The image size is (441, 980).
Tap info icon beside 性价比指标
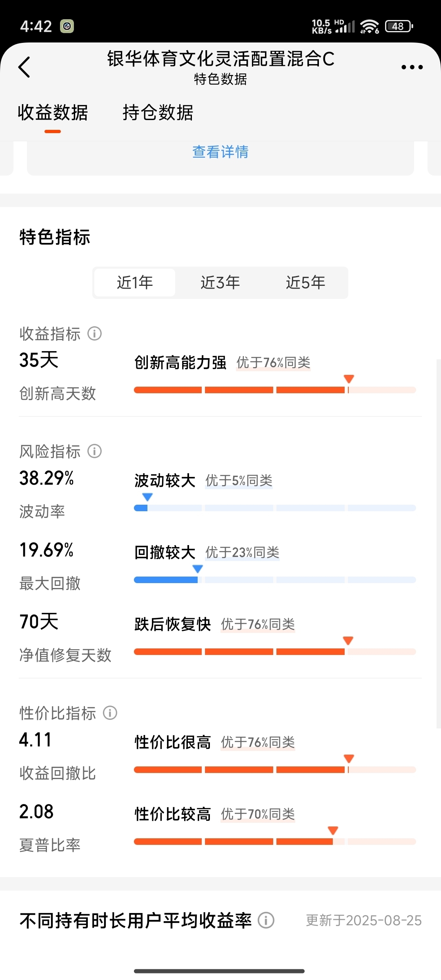110,713
